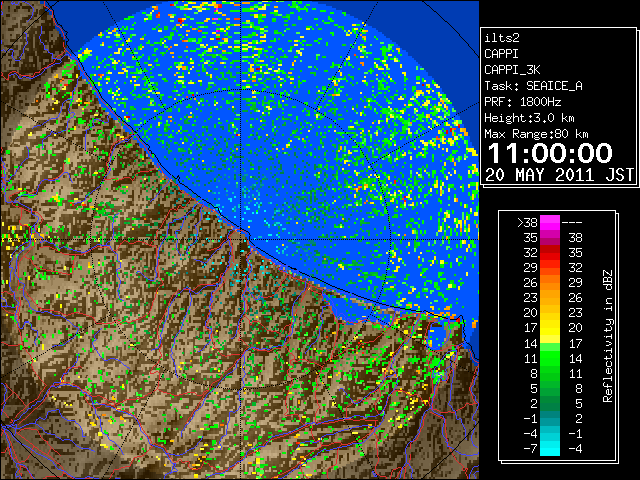Click the 'Max Range:80 km' line
The image size is (640, 480).
click(x=536, y=134)
